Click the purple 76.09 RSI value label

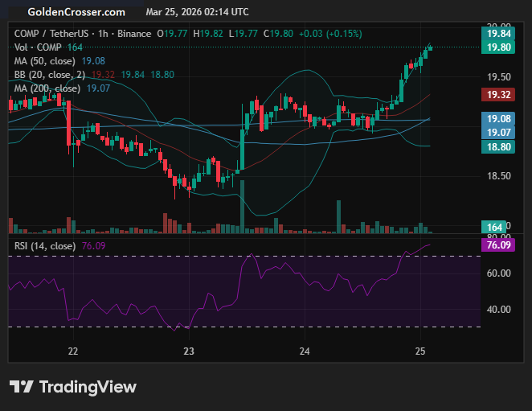pos(498,245)
